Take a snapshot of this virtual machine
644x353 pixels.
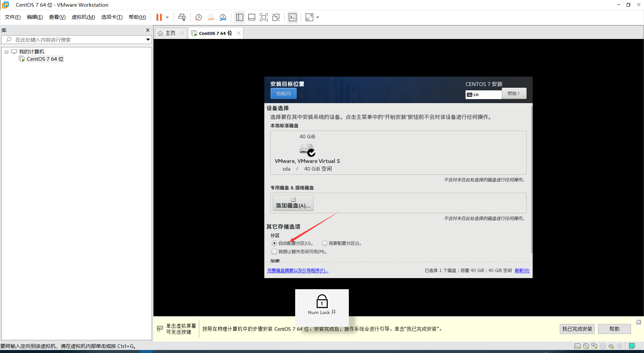pos(199,17)
